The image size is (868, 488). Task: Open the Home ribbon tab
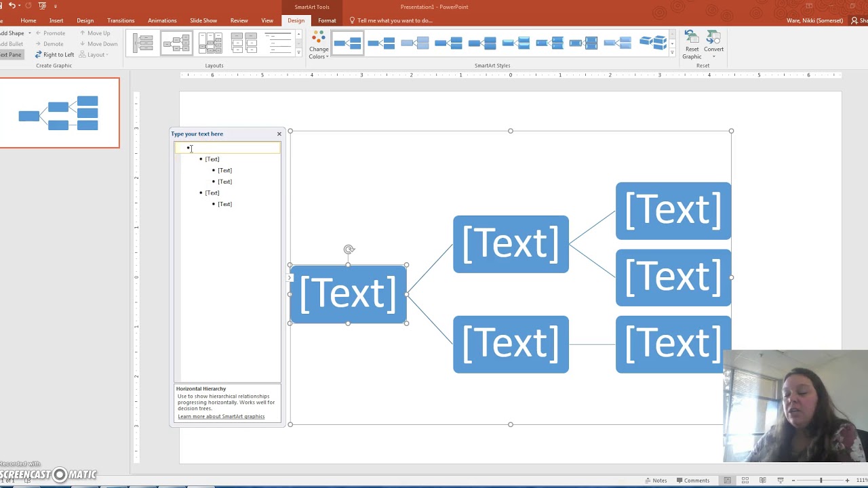click(x=28, y=20)
